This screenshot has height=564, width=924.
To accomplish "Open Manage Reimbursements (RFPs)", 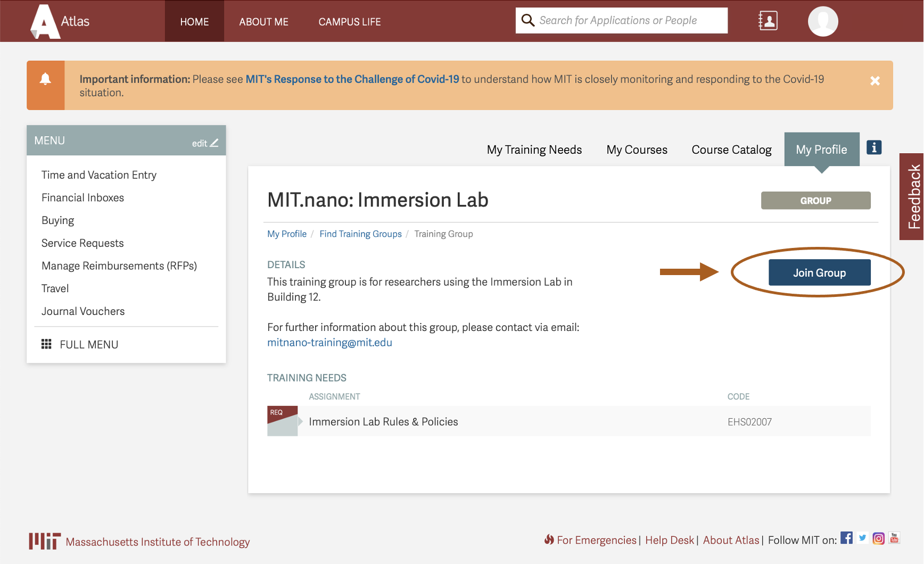I will (x=119, y=266).
